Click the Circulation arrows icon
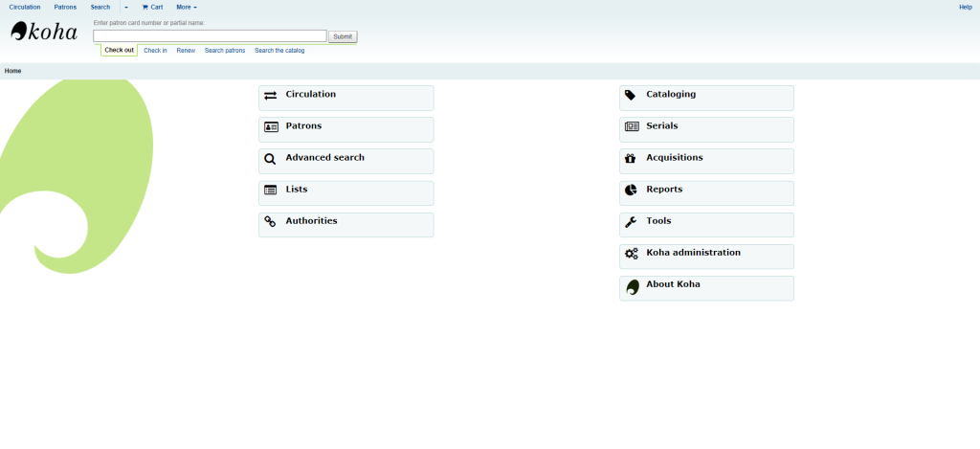 click(x=270, y=96)
